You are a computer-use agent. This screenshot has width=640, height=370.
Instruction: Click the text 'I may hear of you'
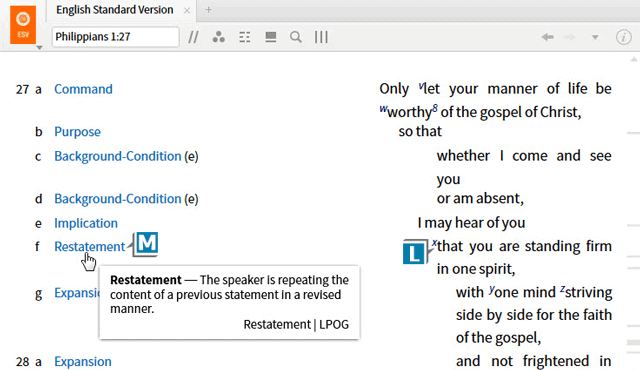click(471, 223)
